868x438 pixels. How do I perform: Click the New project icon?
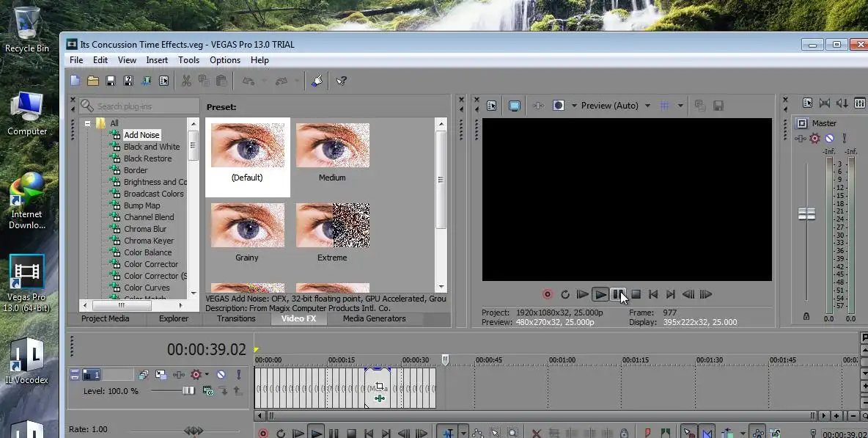76,81
